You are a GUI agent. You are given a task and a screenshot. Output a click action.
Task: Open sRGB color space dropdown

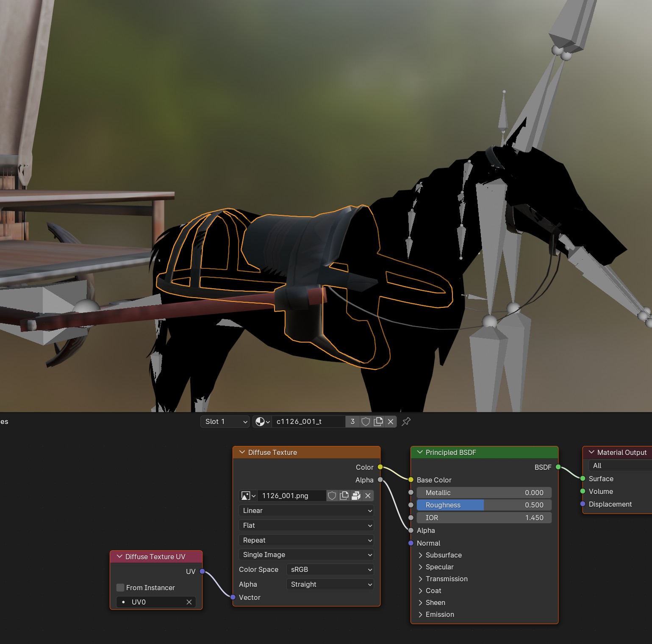point(330,569)
